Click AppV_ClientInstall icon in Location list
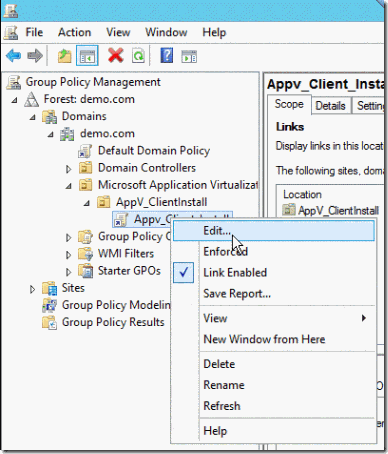Viewport: 388px width, 454px height. [289, 210]
